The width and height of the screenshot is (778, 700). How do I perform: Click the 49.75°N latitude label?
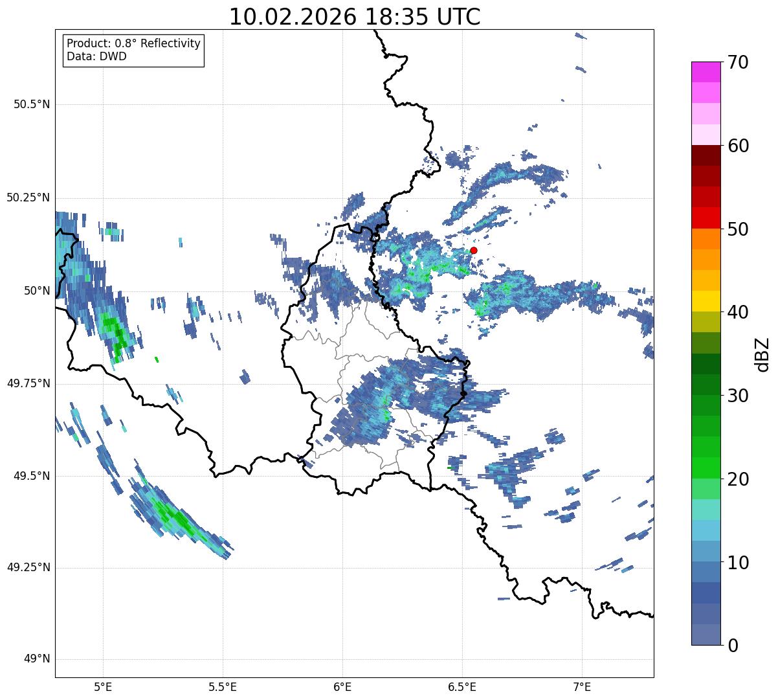(x=28, y=383)
